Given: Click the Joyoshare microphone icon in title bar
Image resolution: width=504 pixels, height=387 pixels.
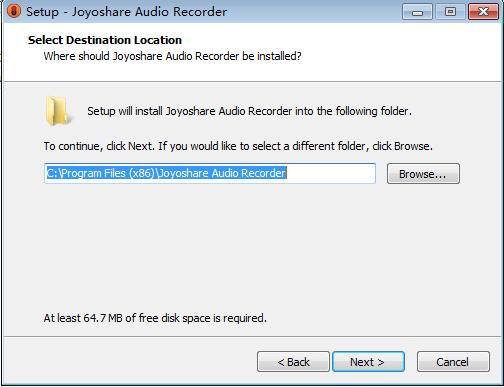Looking at the screenshot, I should [x=14, y=11].
